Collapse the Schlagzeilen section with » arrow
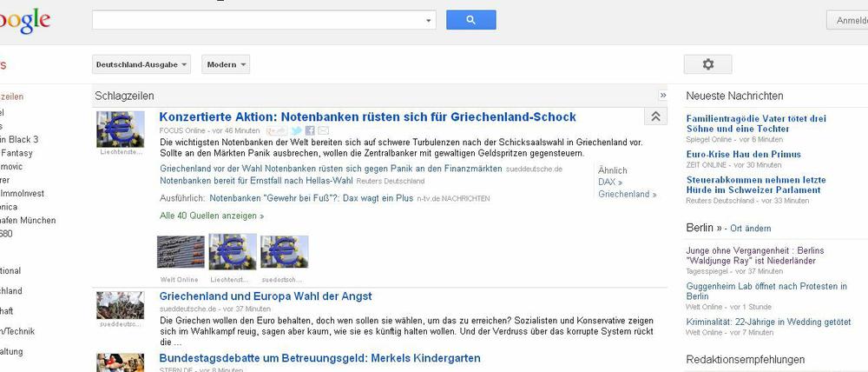 click(662, 96)
